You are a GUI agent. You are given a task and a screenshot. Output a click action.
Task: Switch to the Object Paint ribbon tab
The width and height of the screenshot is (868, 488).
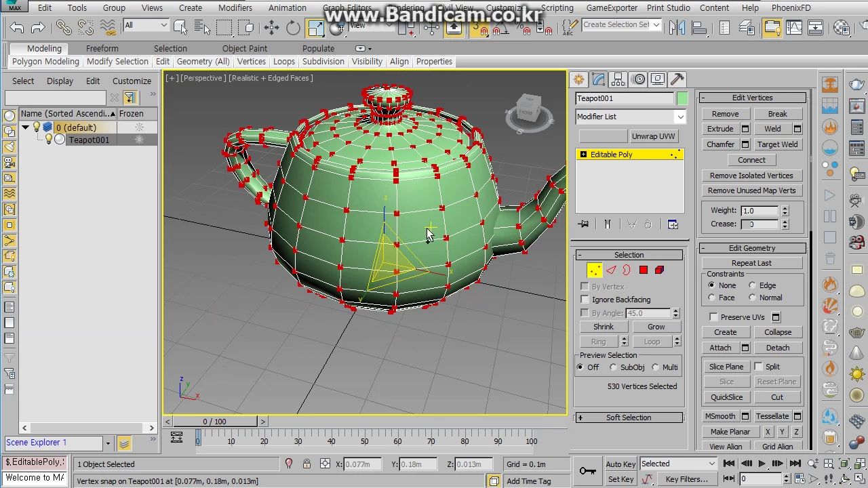(245, 49)
